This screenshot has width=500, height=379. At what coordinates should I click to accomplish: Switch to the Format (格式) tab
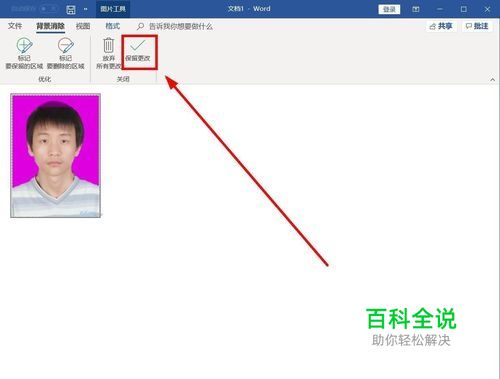(x=113, y=26)
